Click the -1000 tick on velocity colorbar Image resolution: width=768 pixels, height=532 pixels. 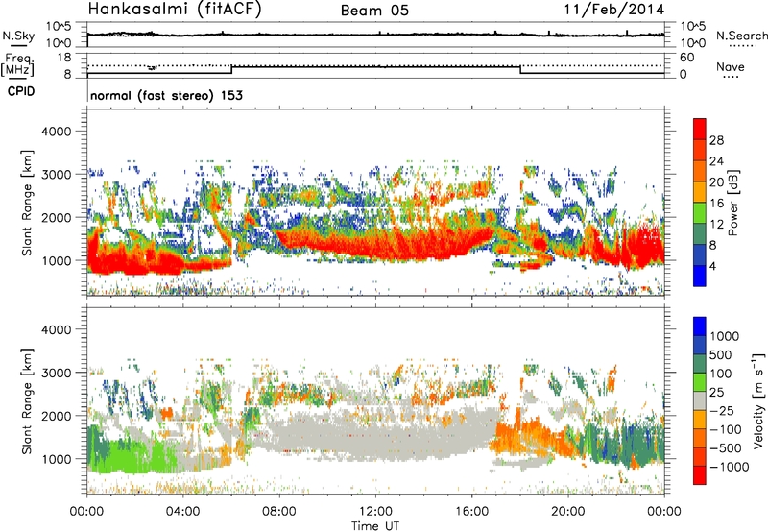729,467
